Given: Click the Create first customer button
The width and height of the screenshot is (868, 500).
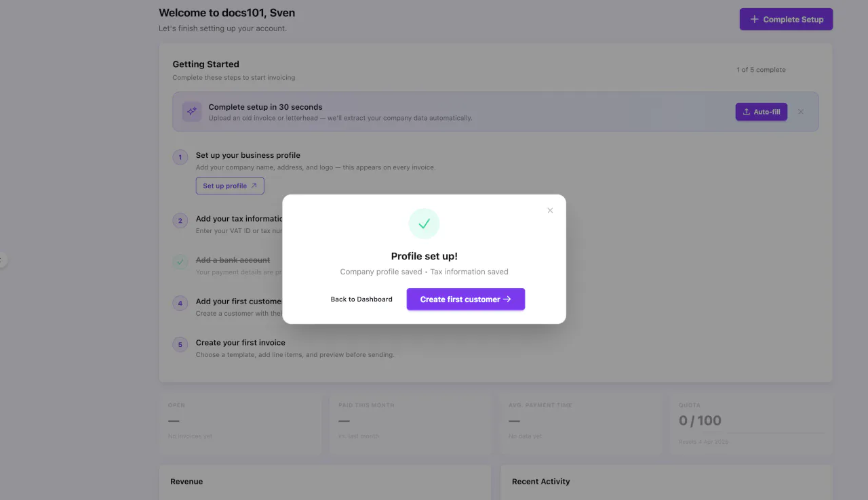Looking at the screenshot, I should tap(465, 299).
